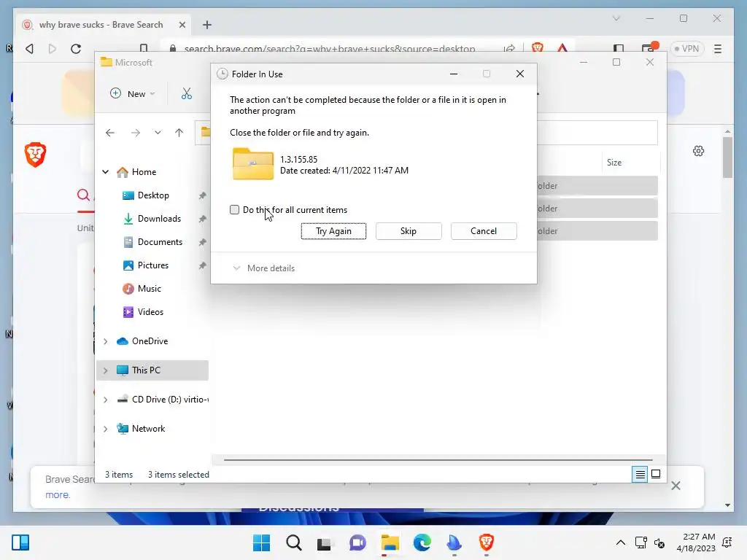Switch Explorer to large thumbnails view
The height and width of the screenshot is (560, 747).
click(656, 474)
